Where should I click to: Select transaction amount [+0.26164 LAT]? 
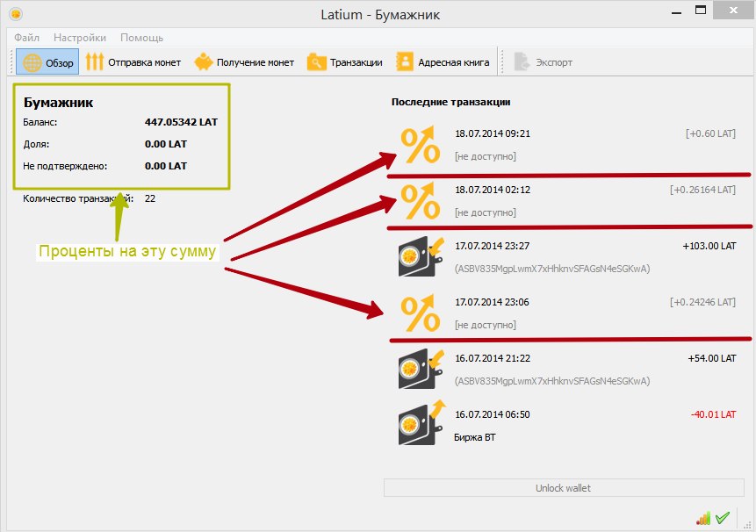click(702, 190)
